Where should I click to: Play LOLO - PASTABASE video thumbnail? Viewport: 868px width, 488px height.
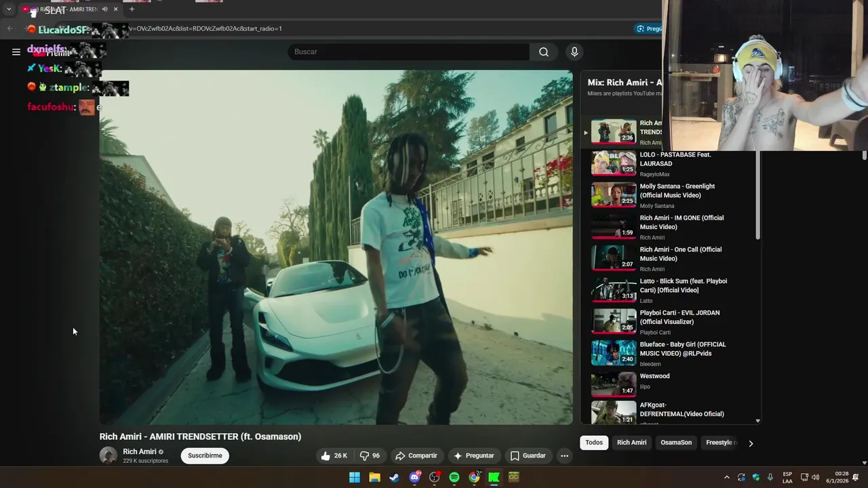tap(614, 163)
